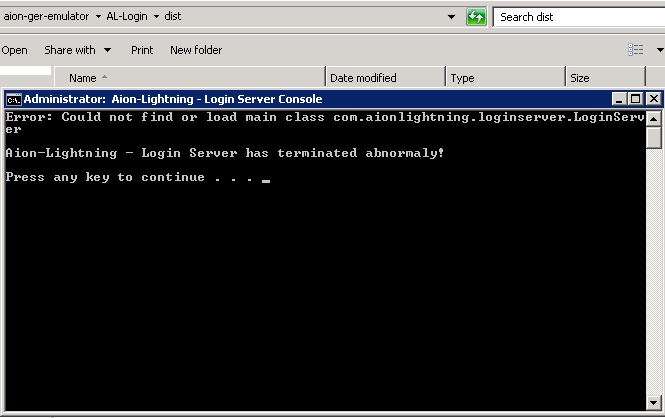665x418 pixels.
Task: Sort by the Size column header
Action: coord(606,78)
